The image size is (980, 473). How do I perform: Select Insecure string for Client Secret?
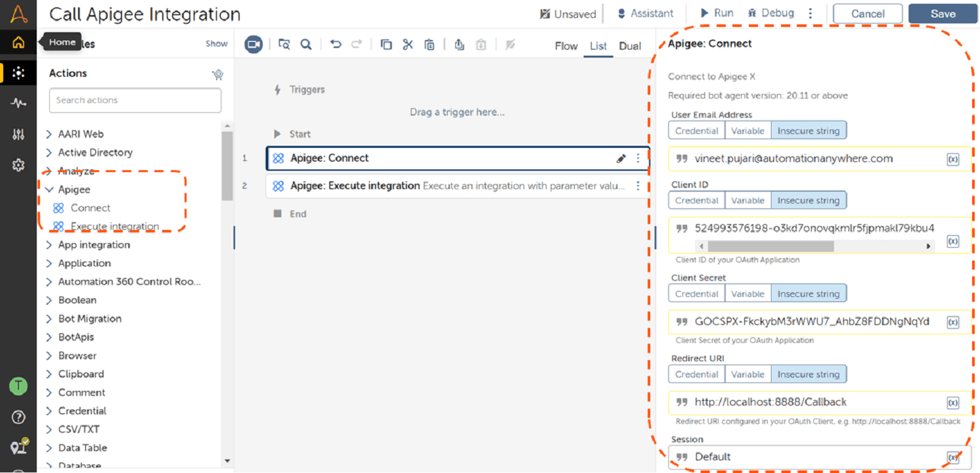pyautogui.click(x=809, y=294)
